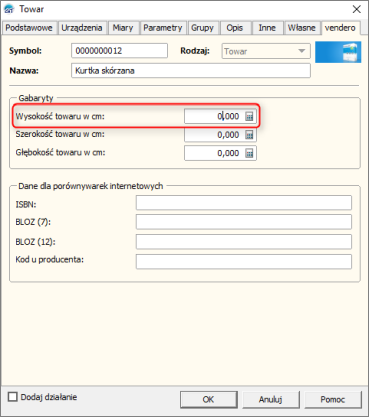Screen dimensions: 369x417
Task: Switch to the Inne tab
Action: pos(267,28)
